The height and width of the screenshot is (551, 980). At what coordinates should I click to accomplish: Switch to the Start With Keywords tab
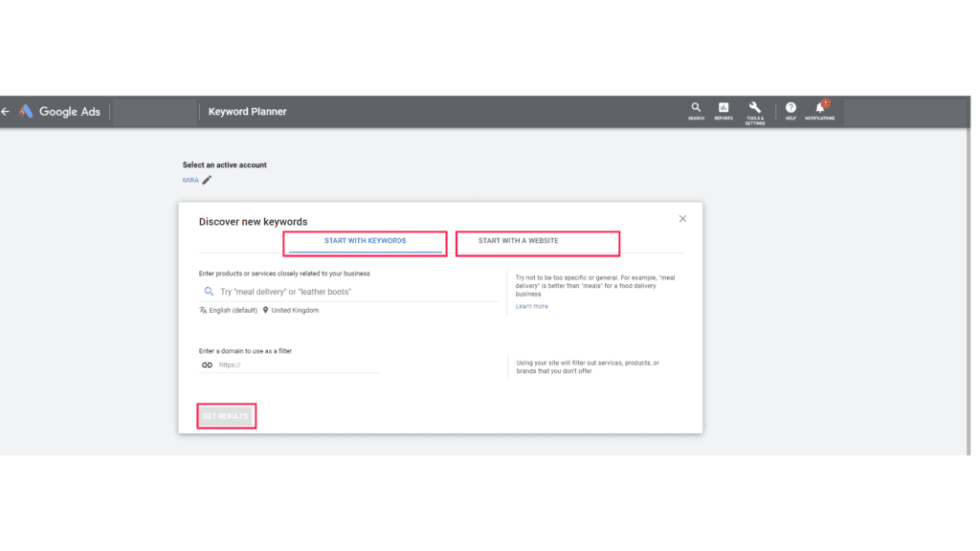point(365,241)
